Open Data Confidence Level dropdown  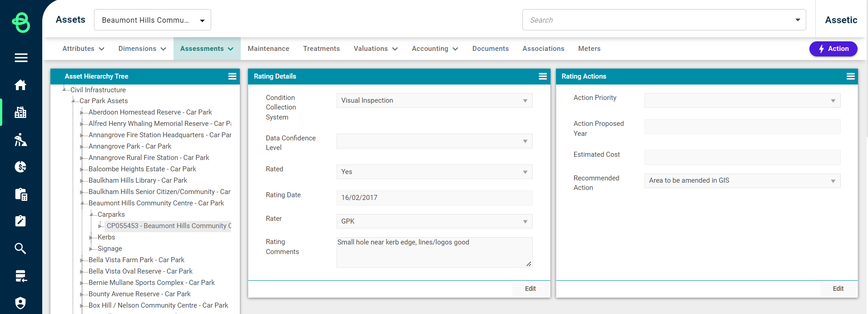[434, 141]
